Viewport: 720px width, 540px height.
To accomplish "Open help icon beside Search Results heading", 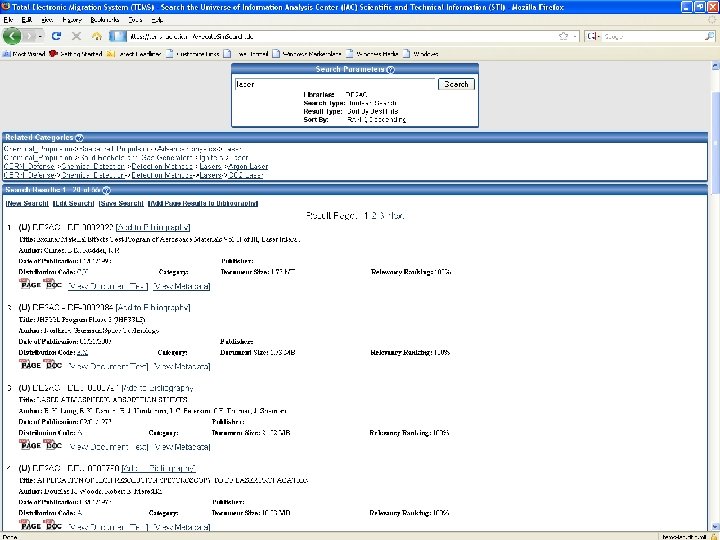I will [107, 190].
